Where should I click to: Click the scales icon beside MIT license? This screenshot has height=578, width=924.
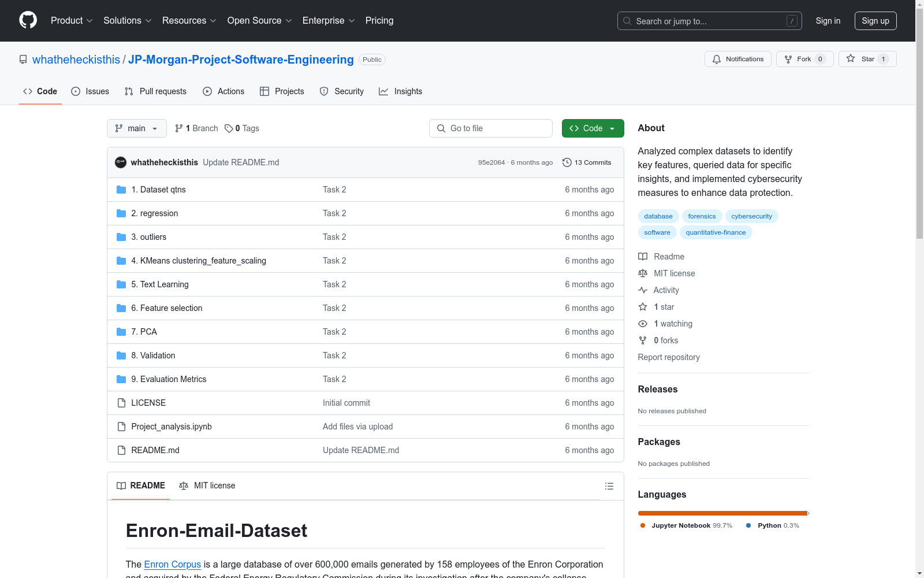(642, 273)
